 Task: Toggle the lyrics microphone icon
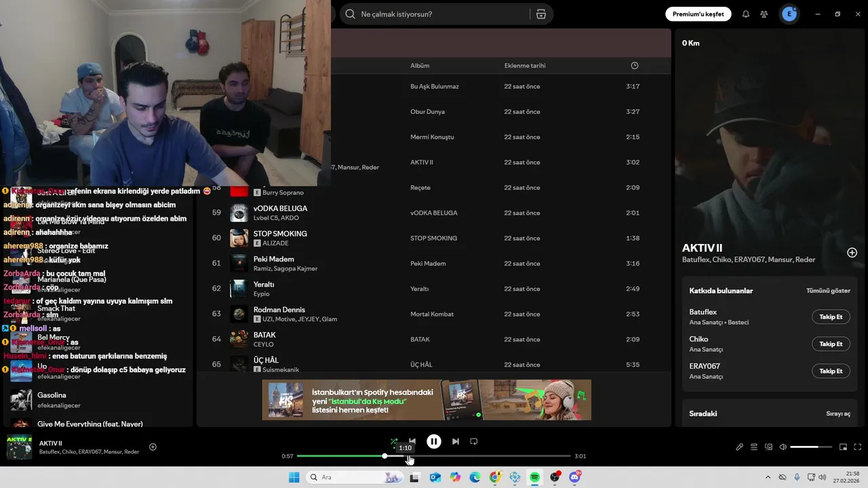point(739,447)
